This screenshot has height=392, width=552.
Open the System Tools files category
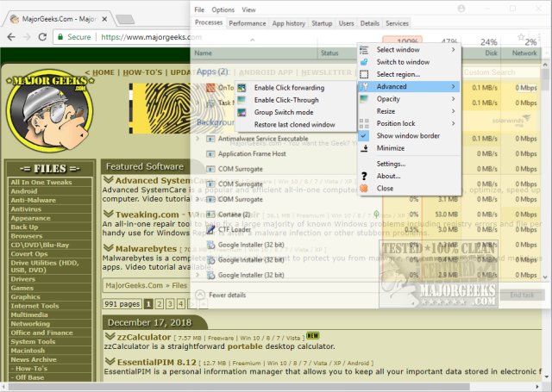tap(33, 342)
